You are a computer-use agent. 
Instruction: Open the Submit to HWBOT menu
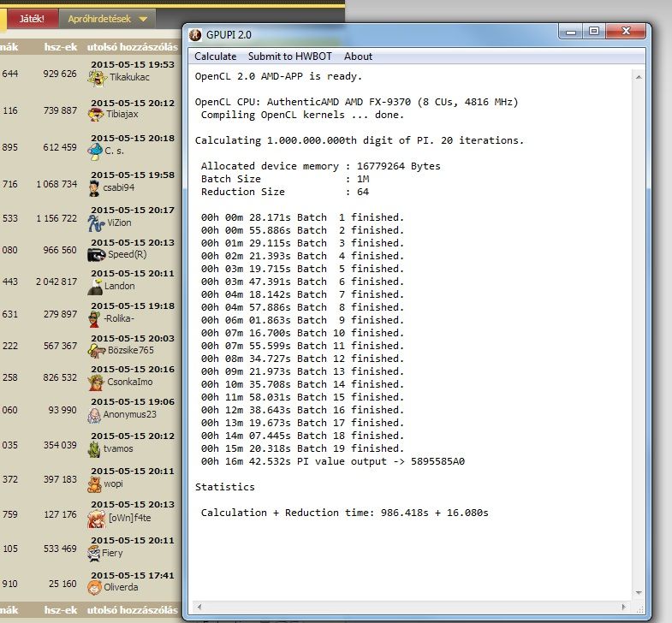pyautogui.click(x=289, y=56)
